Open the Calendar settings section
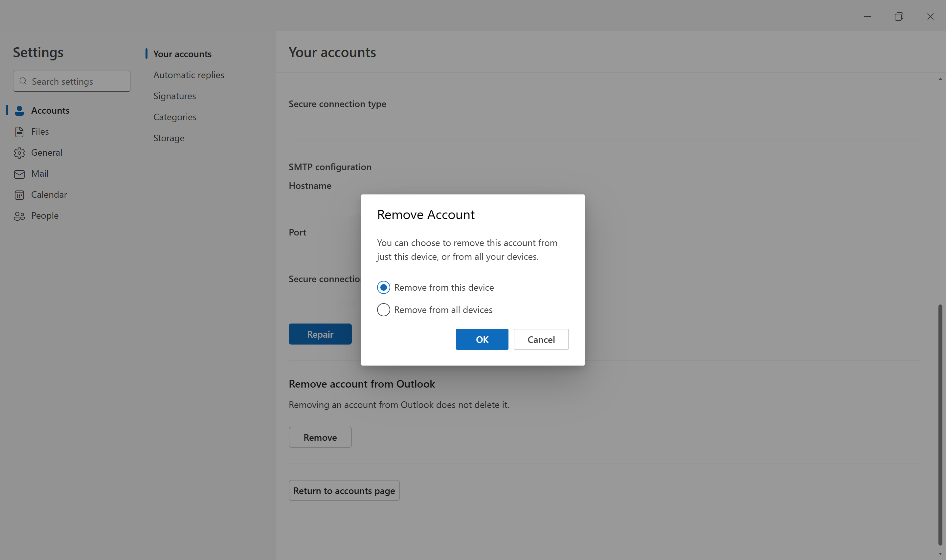Image resolution: width=946 pixels, height=560 pixels. click(x=72, y=195)
